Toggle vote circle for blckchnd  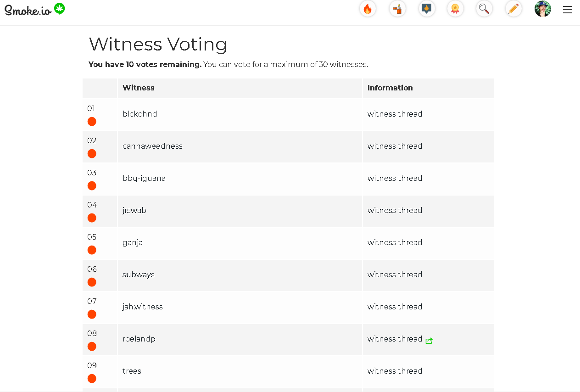coord(92,122)
